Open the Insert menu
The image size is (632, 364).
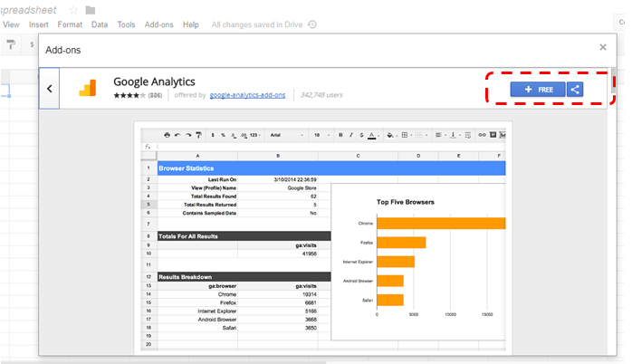click(39, 24)
